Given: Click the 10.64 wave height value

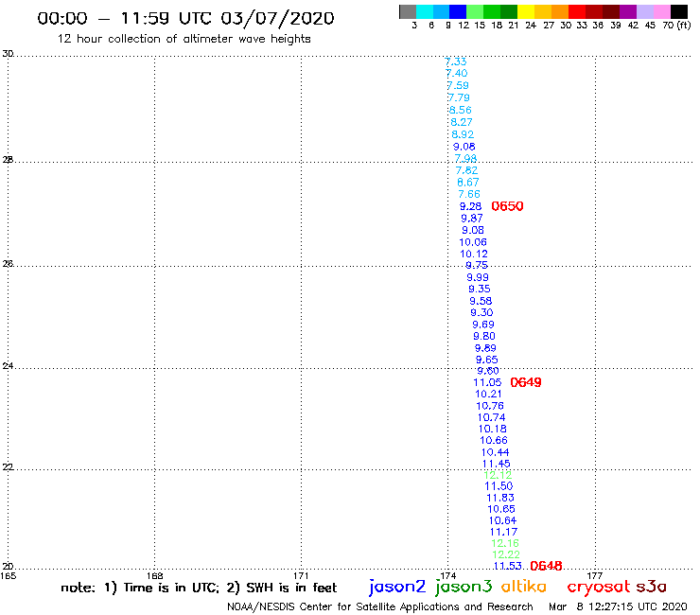Looking at the screenshot, I should point(502,520).
